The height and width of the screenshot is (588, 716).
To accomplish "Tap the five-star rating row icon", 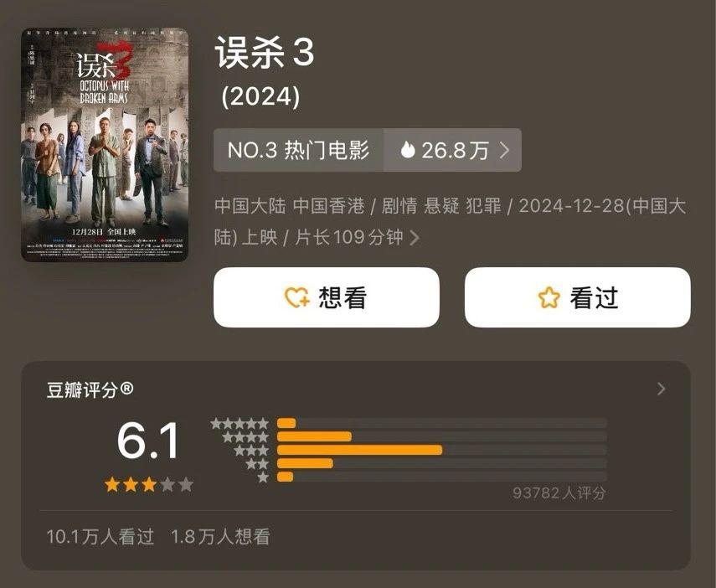I will pos(240,424).
